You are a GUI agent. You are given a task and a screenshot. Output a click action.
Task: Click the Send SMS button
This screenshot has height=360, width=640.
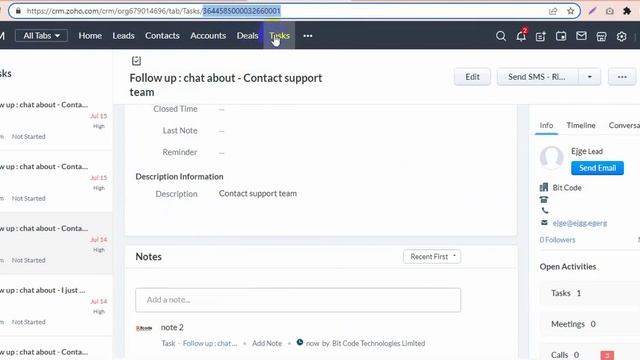537,77
